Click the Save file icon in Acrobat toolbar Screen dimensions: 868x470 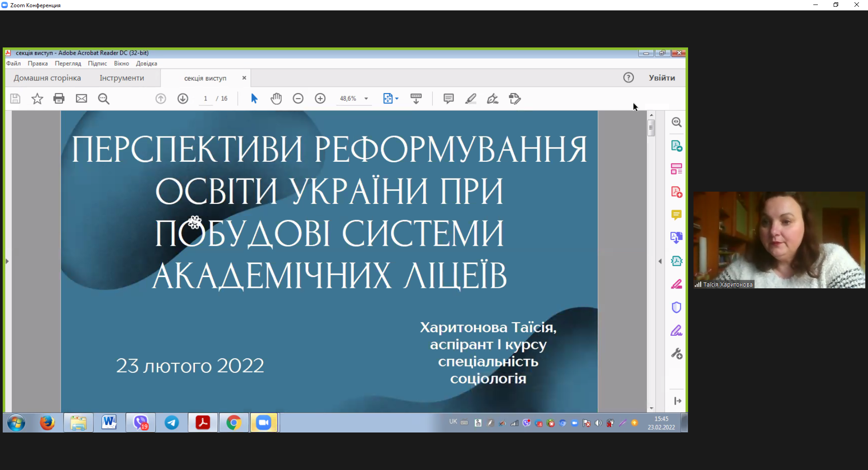point(15,99)
